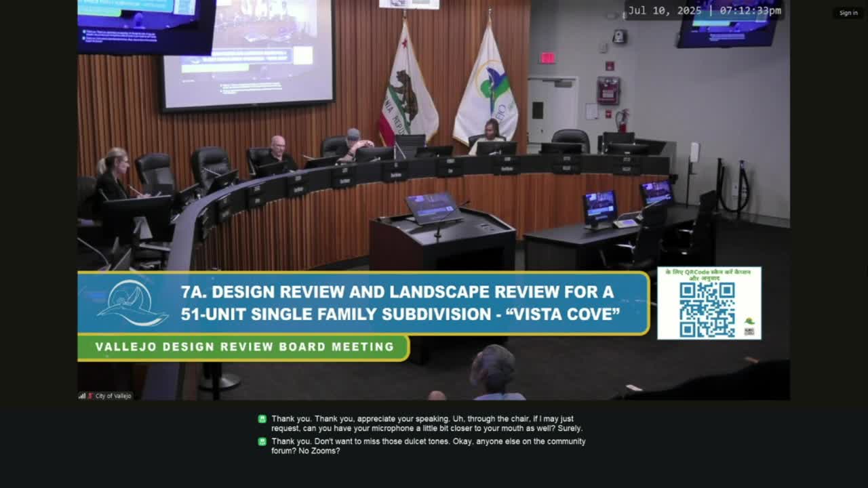Click the signal strength bars icon
The width and height of the screenshot is (868, 488).
pos(82,395)
